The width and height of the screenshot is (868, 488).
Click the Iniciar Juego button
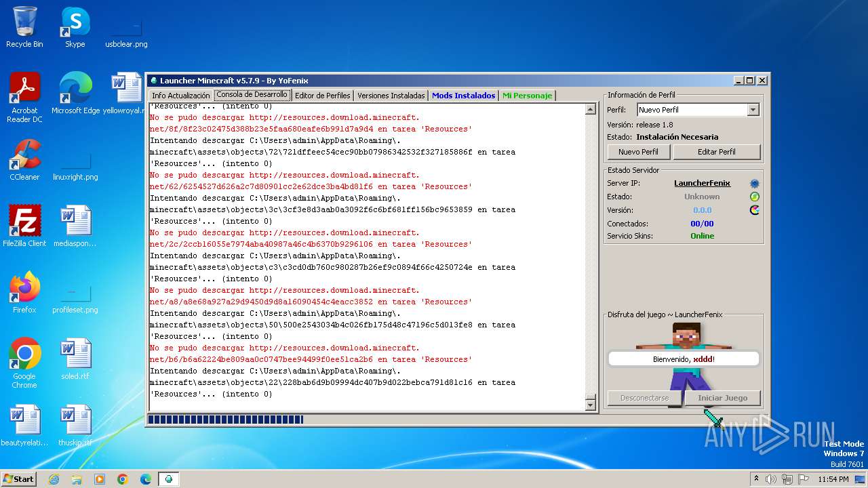pyautogui.click(x=722, y=398)
